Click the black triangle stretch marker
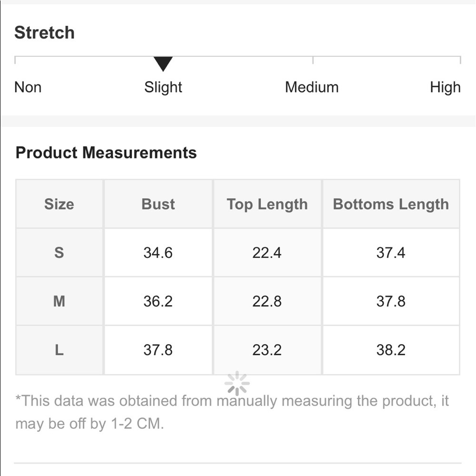 tap(163, 64)
